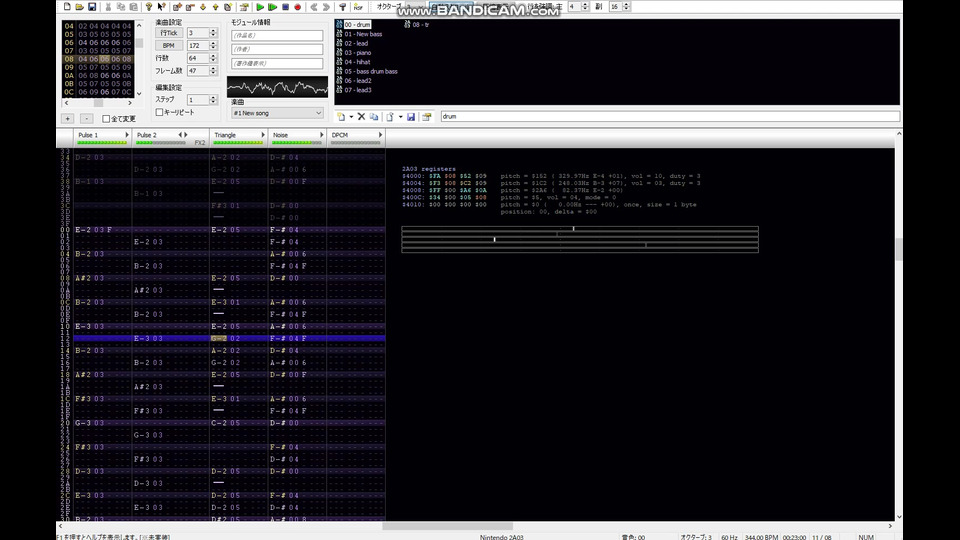Click the minus remove frame button
Image resolution: width=960 pixels, height=540 pixels.
[x=86, y=119]
